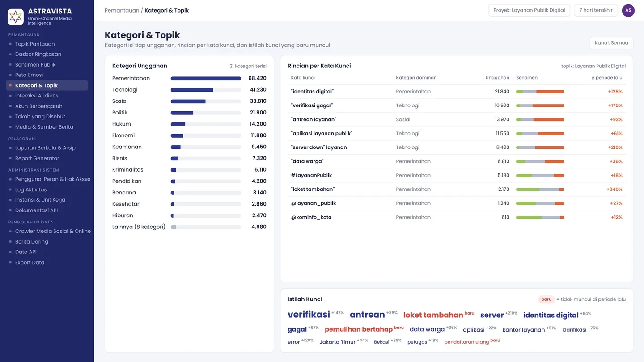Select the "pemulihan bertahap" key term
Image resolution: width=644 pixels, height=362 pixels.
(x=358, y=329)
